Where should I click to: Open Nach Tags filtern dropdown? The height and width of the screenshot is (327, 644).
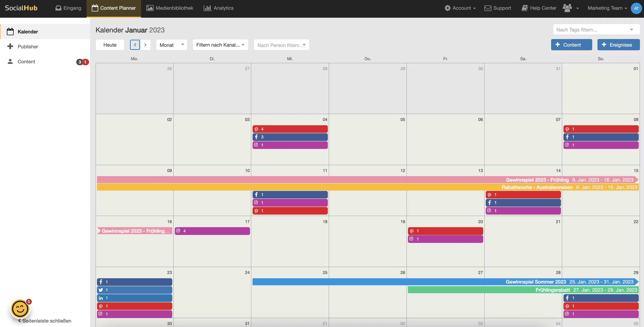pyautogui.click(x=596, y=30)
